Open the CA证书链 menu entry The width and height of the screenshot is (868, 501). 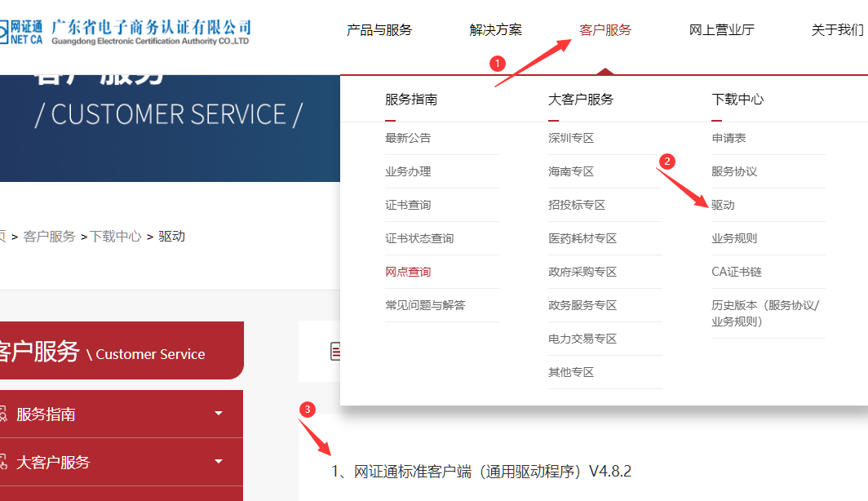pyautogui.click(x=736, y=272)
